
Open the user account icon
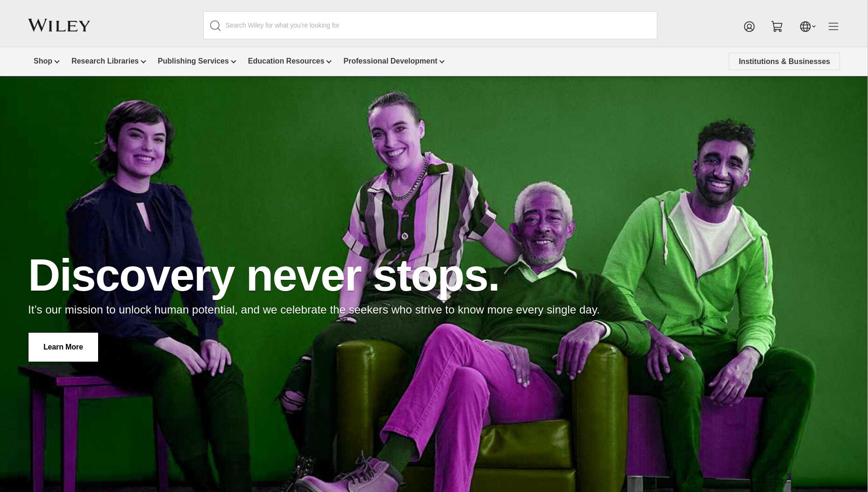tap(749, 27)
